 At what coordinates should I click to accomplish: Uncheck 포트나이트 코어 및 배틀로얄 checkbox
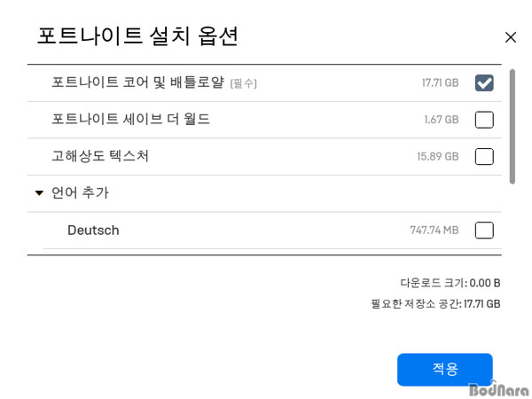pyautogui.click(x=484, y=82)
